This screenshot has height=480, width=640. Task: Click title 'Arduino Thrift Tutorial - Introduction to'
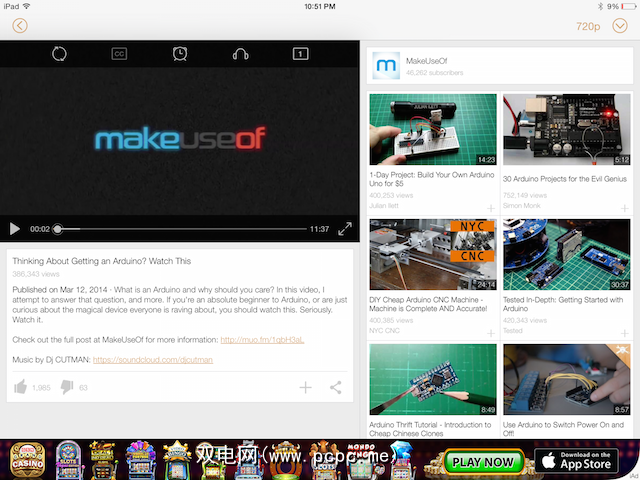click(x=430, y=429)
